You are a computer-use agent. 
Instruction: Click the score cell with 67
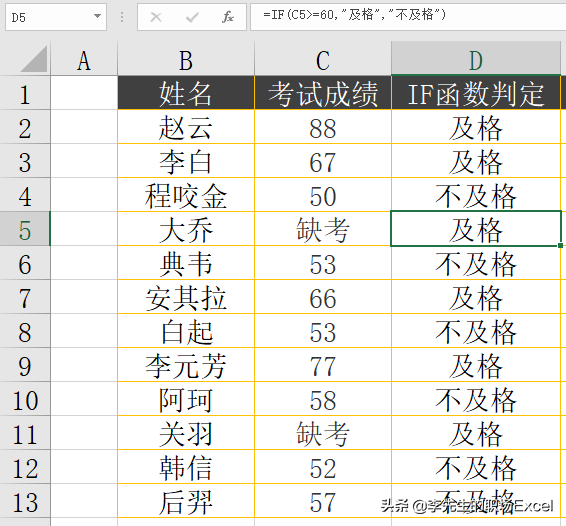point(323,161)
